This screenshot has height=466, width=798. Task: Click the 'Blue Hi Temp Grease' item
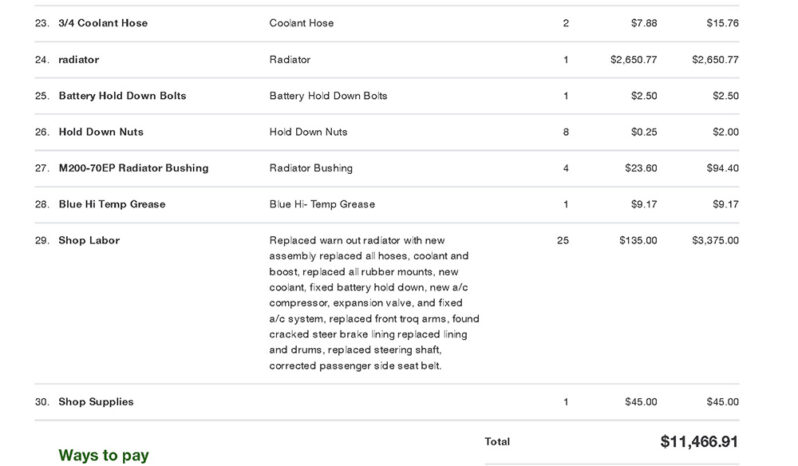pyautogui.click(x=112, y=204)
